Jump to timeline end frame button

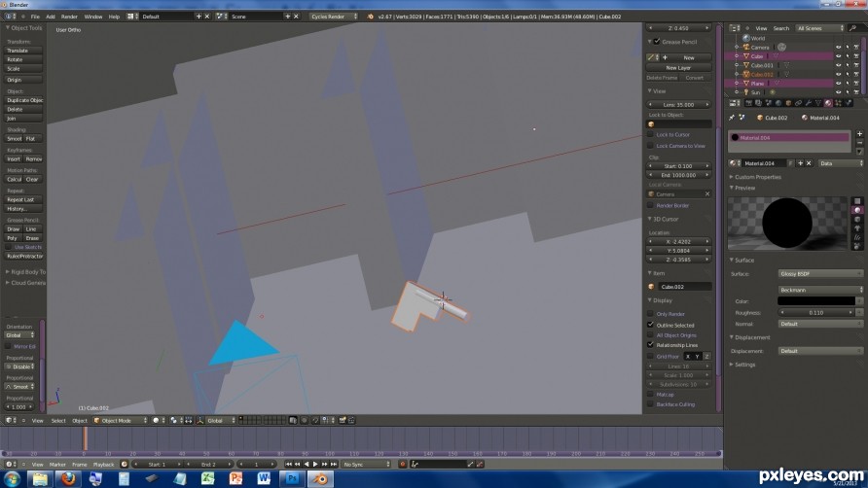(334, 465)
